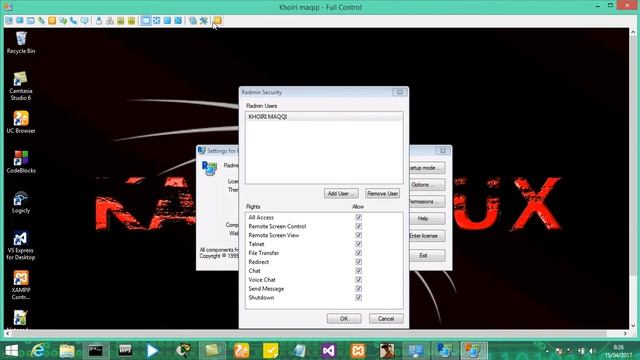Image resolution: width=640 pixels, height=360 pixels.
Task: Select UC Browser desktop shortcut
Action: point(21,122)
